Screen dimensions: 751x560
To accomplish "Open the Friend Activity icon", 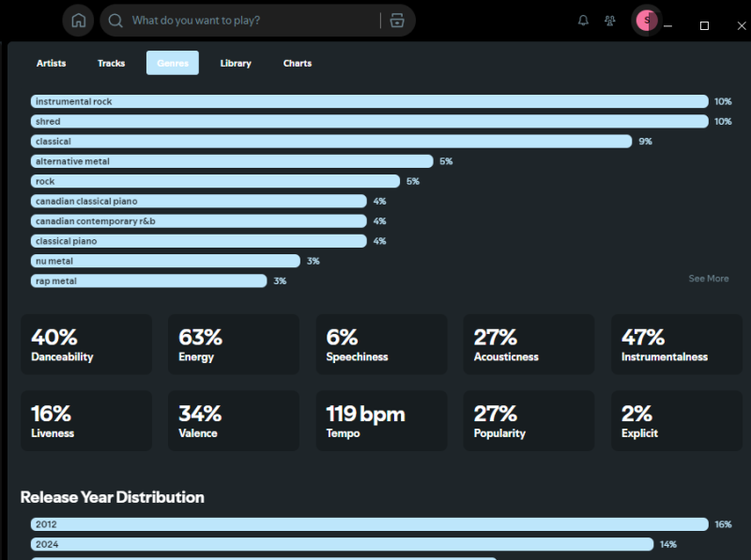I will 610,21.
